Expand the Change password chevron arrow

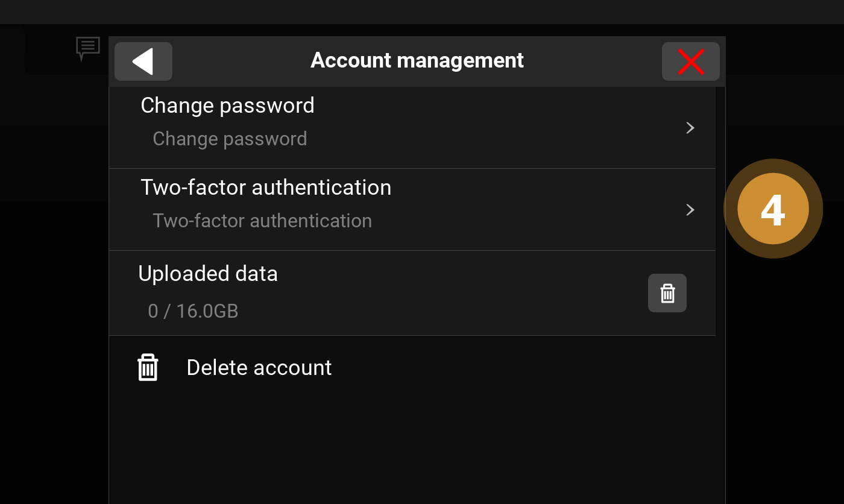coord(691,128)
